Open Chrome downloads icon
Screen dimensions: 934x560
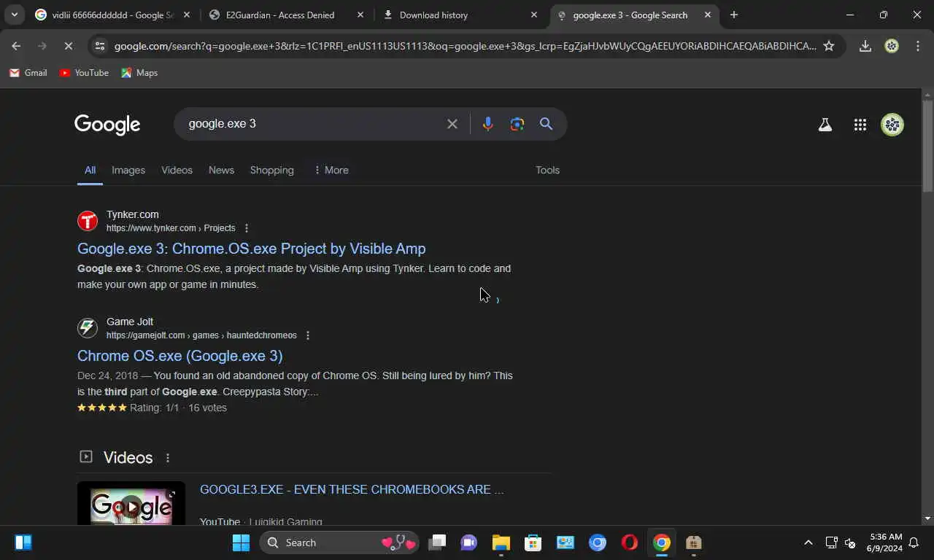pos(865,46)
